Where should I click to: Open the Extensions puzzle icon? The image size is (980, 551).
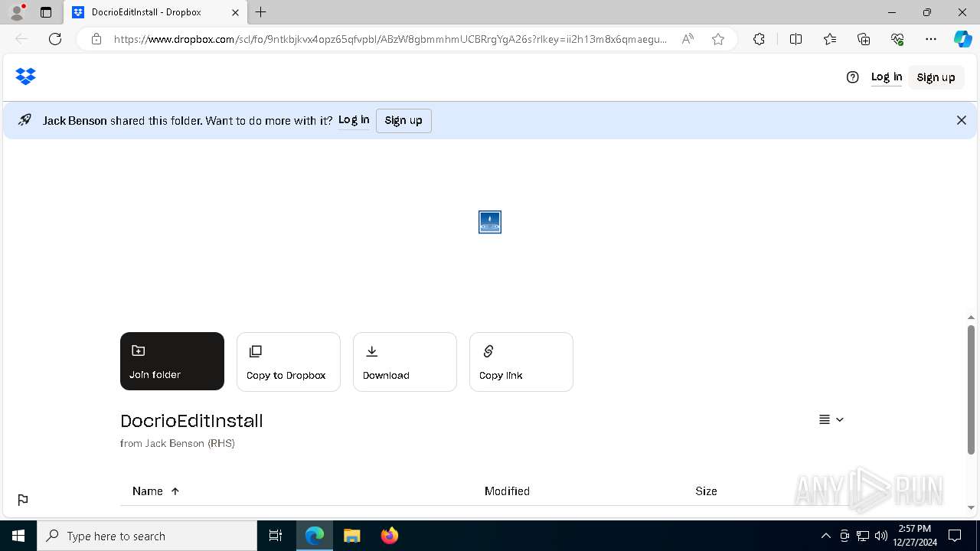[x=759, y=39]
